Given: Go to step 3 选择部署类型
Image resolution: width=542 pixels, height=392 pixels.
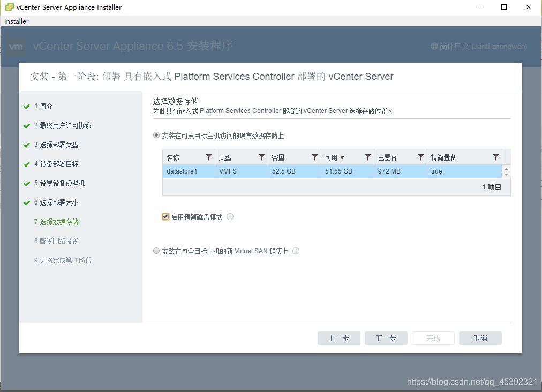Looking at the screenshot, I should tap(56, 145).
